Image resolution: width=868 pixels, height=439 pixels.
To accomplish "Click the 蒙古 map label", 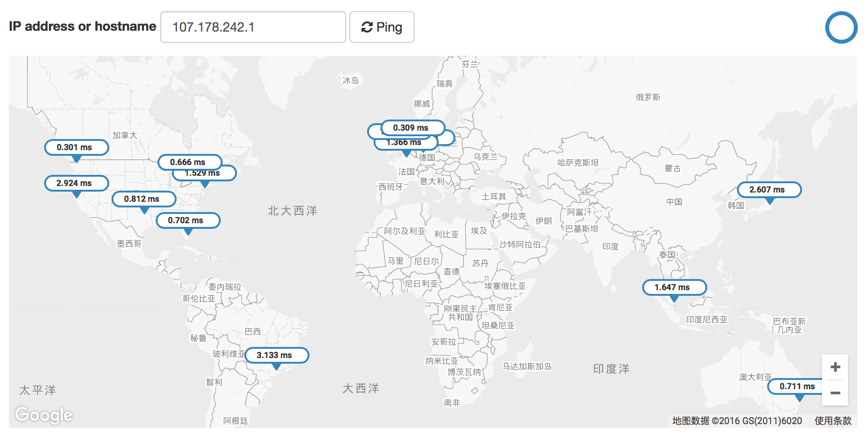I will pyautogui.click(x=672, y=168).
